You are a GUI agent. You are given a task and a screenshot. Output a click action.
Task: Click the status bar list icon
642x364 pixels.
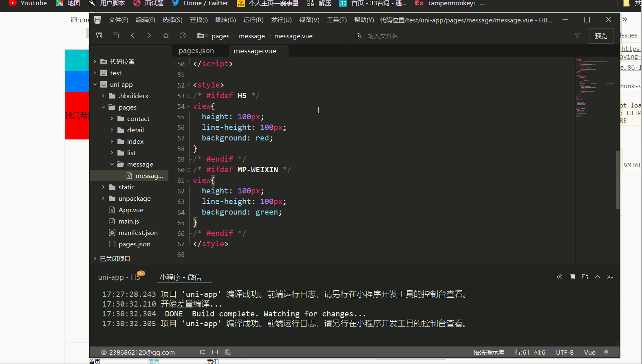(203, 352)
